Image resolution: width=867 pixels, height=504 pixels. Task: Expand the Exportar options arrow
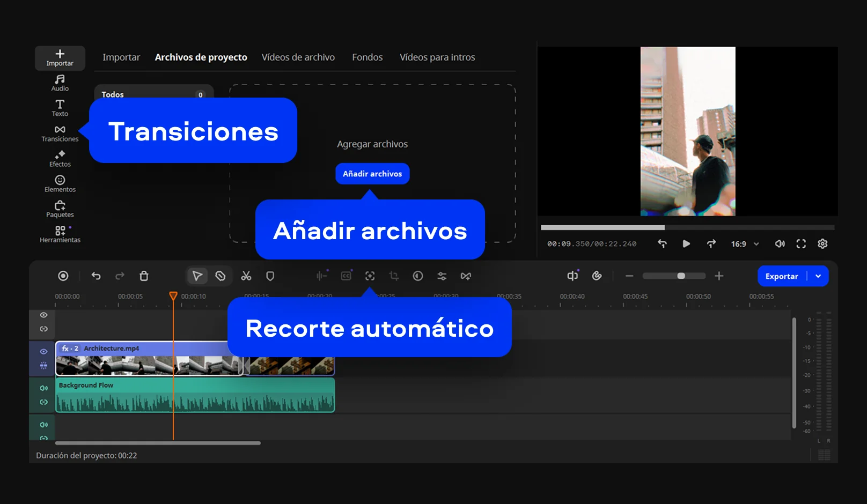(818, 276)
